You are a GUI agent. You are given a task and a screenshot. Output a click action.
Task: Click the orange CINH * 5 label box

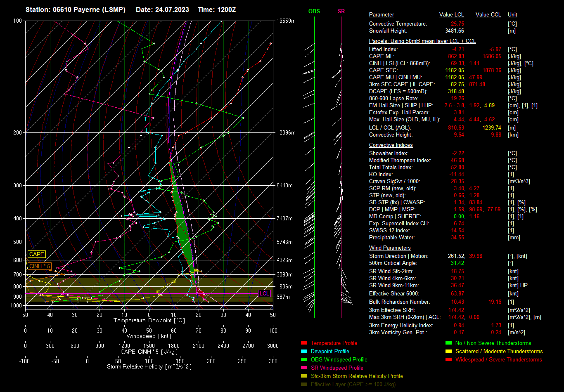40,267
